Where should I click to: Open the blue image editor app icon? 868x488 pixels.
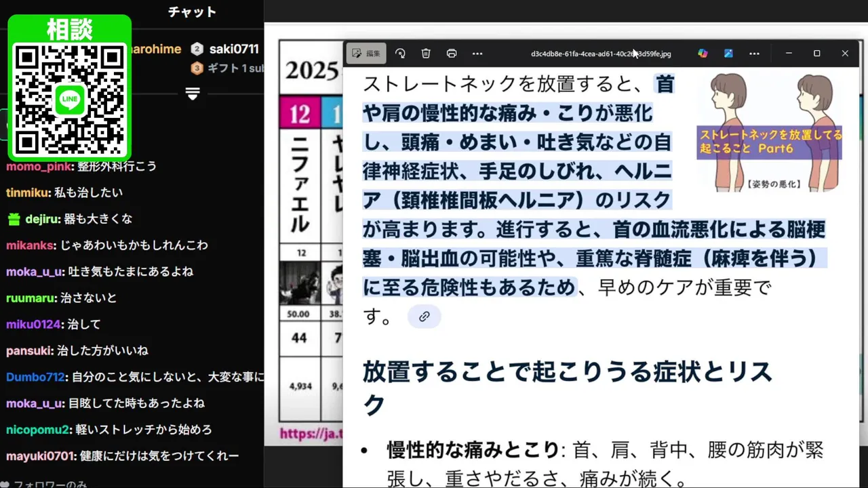(x=728, y=54)
